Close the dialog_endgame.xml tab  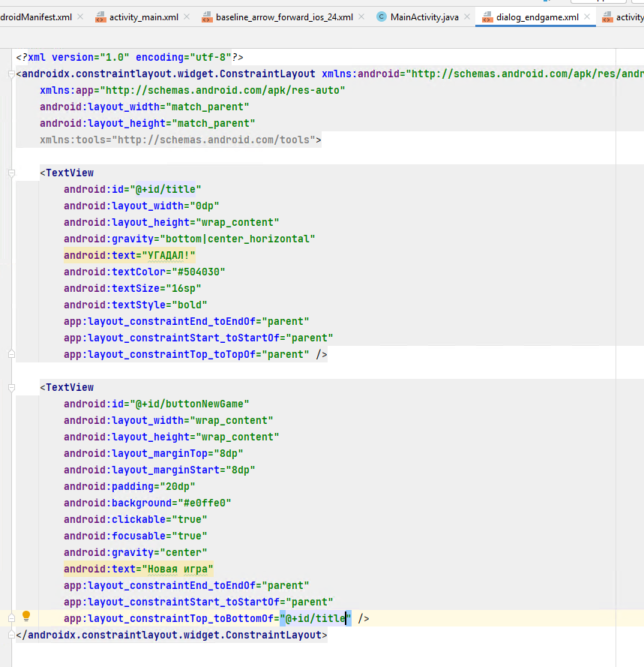coord(587,17)
